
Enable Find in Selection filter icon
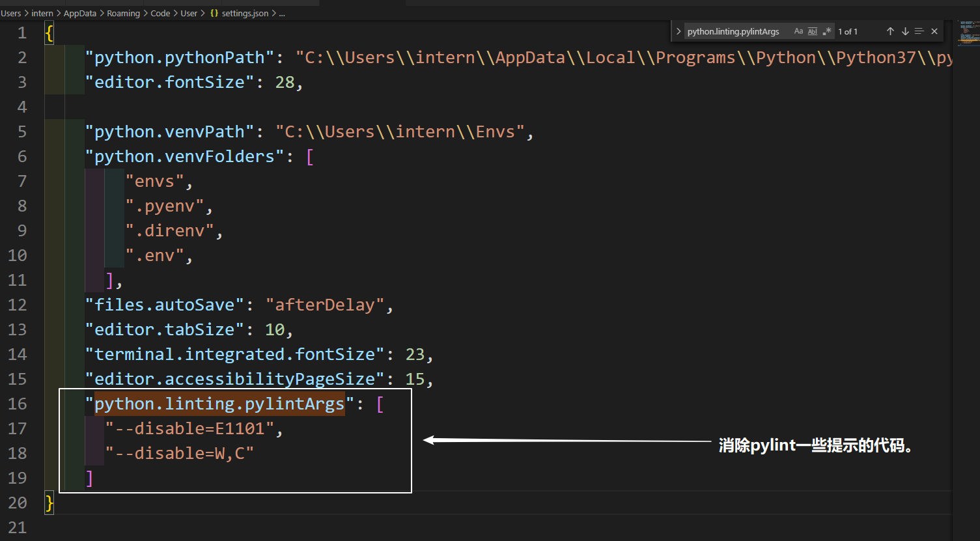[919, 31]
